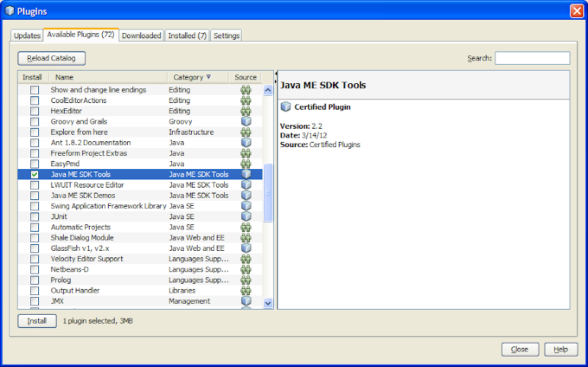Check the install box for Groovy and Grails
Viewport: 588px width, 367px height.
[35, 121]
